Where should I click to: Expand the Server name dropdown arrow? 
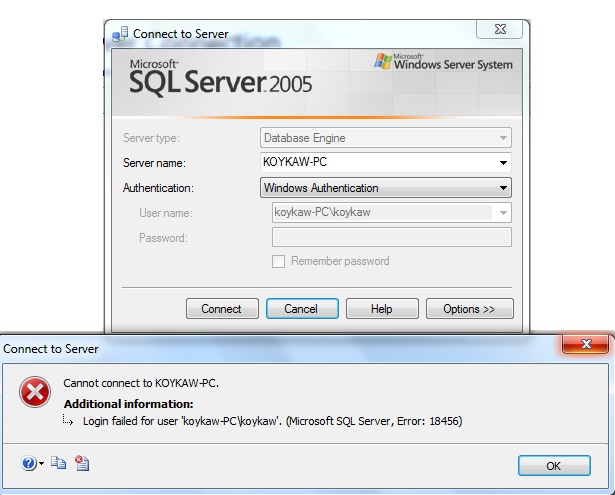(503, 162)
